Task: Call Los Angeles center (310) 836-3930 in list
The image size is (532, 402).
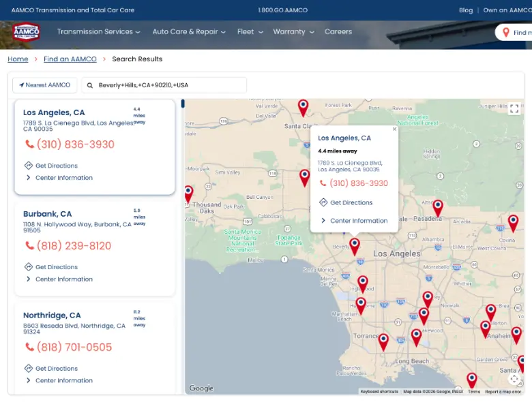Action: pos(70,144)
